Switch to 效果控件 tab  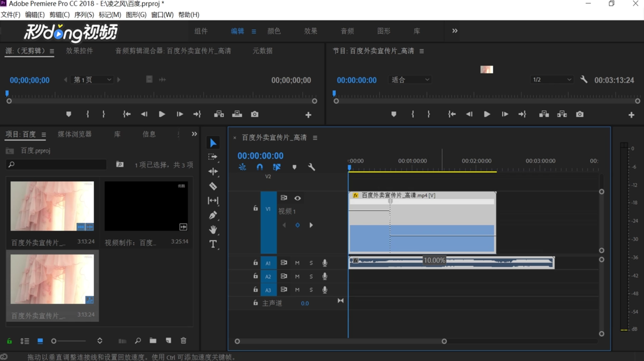(x=80, y=51)
